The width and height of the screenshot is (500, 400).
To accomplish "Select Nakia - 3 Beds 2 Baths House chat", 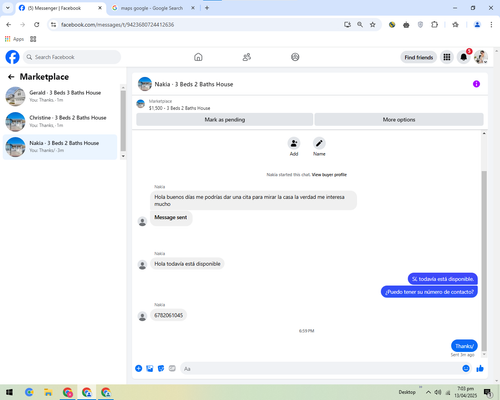I will (x=60, y=147).
